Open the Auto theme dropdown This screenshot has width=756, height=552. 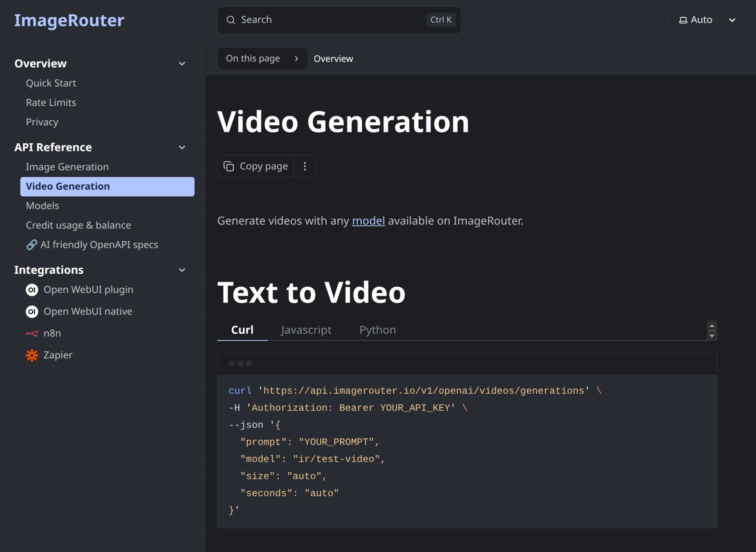click(732, 21)
